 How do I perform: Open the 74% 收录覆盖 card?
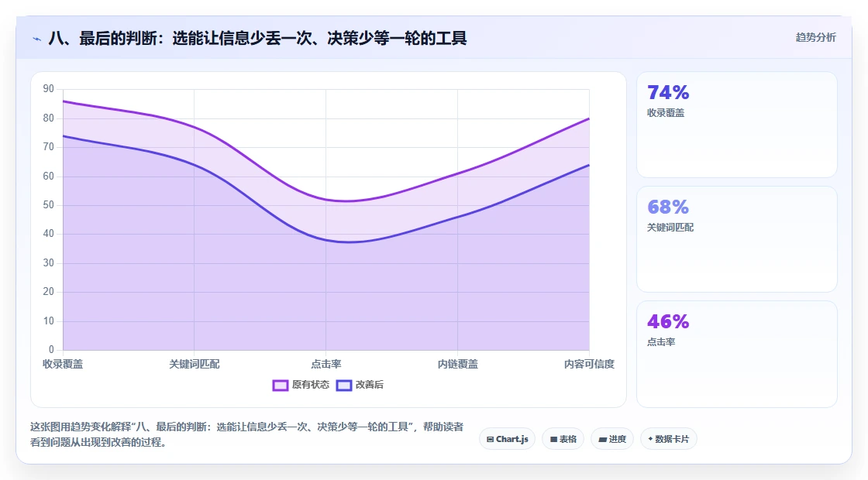[737, 125]
